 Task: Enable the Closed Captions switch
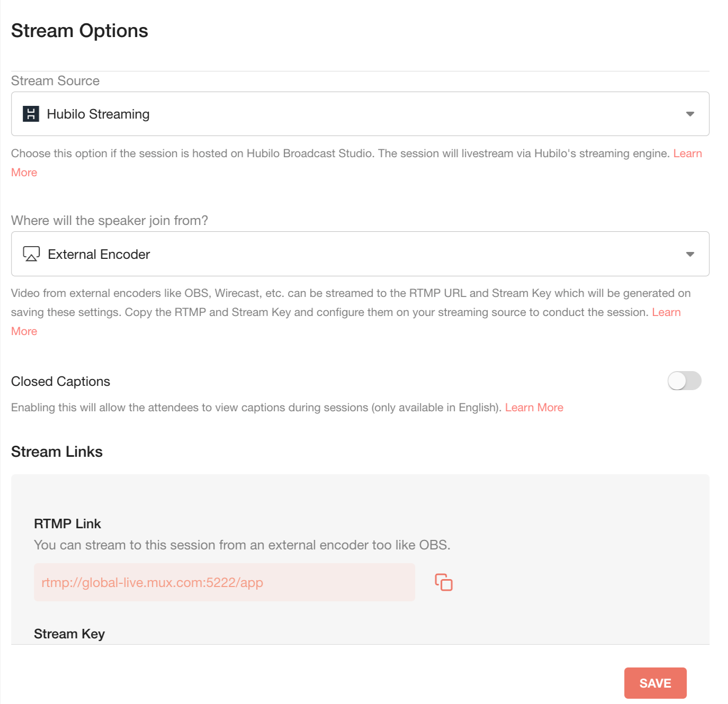[684, 381]
